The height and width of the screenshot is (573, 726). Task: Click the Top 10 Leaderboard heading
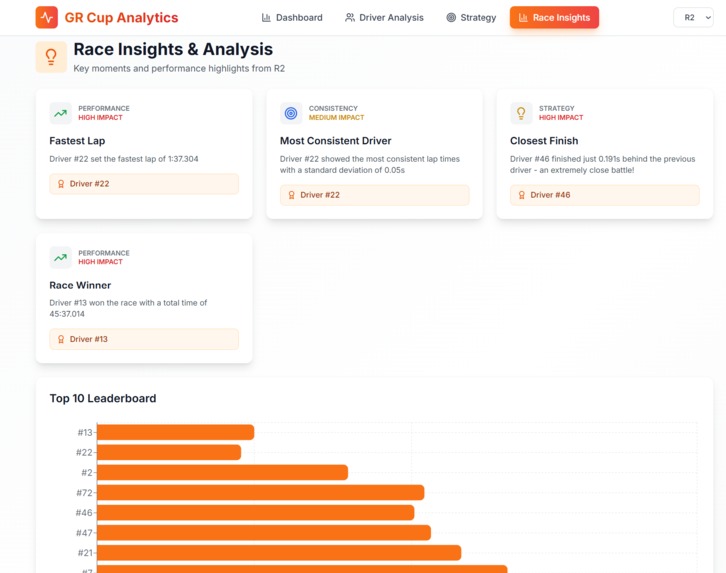click(103, 399)
